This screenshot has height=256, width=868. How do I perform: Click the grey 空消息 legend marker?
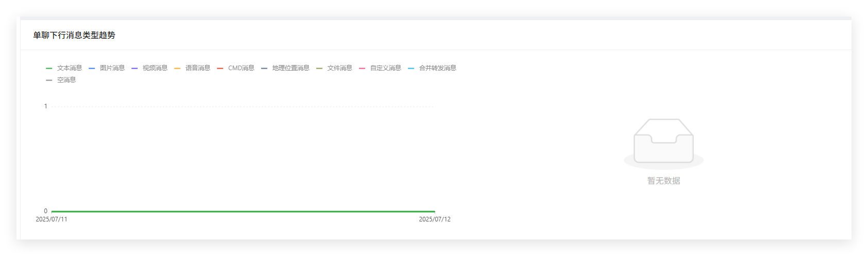[49, 80]
